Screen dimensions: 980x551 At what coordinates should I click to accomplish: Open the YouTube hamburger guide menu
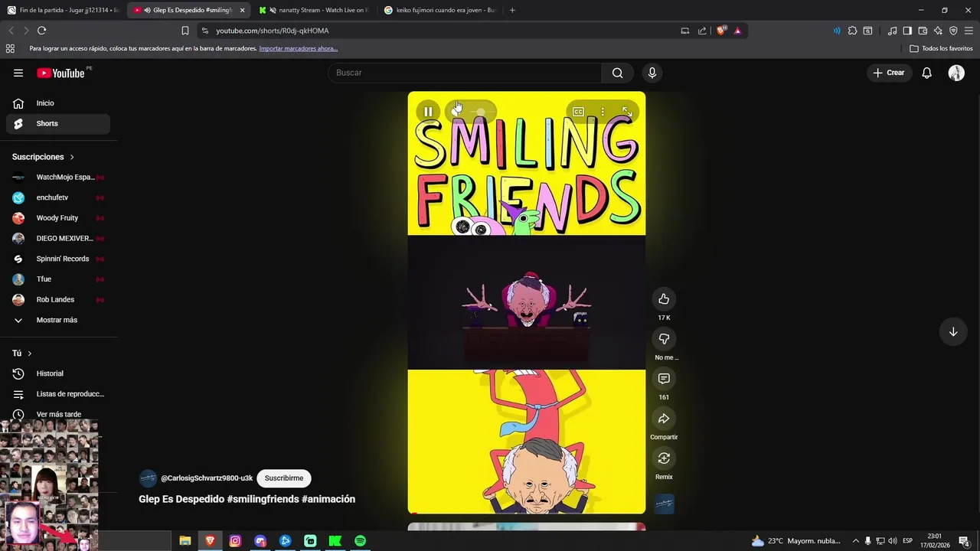click(18, 73)
